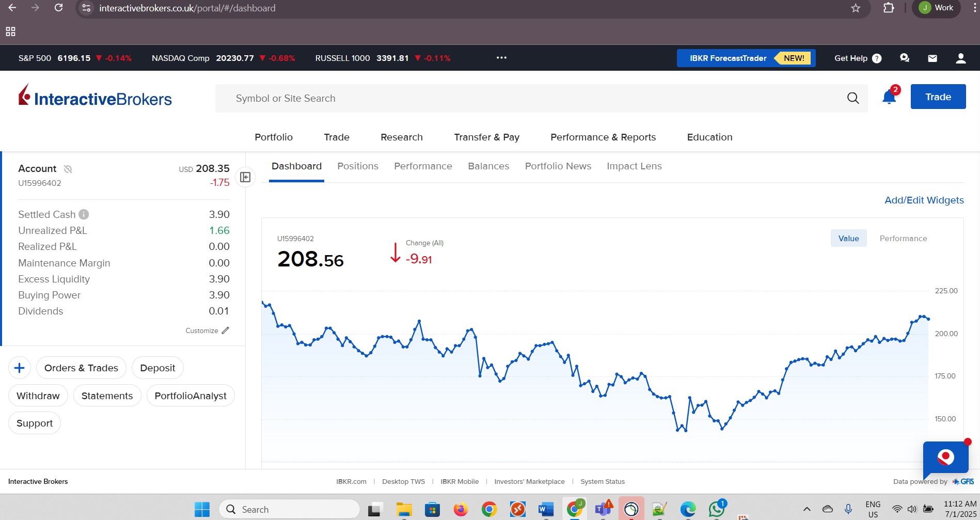Viewport: 980px width, 520px height.
Task: Open Statements
Action: [x=107, y=396]
